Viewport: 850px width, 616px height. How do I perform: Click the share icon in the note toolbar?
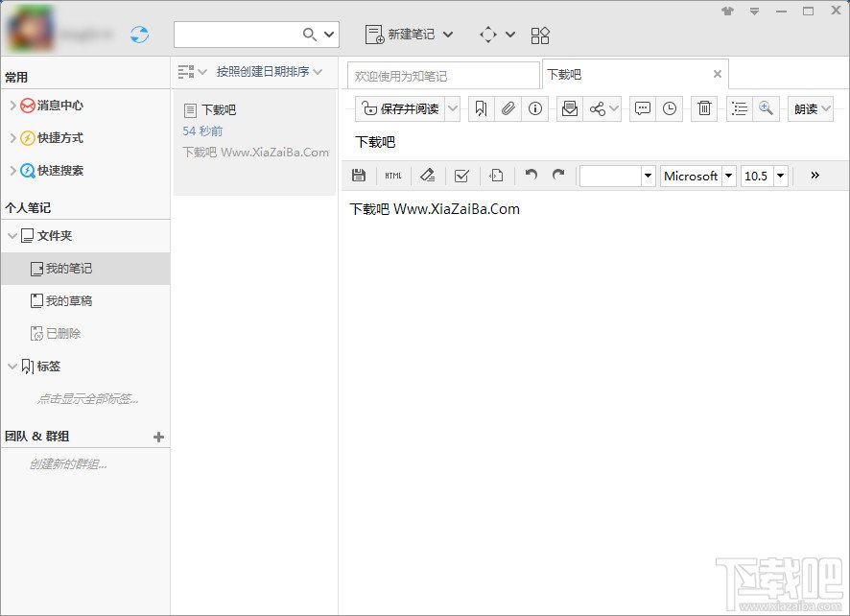(599, 108)
